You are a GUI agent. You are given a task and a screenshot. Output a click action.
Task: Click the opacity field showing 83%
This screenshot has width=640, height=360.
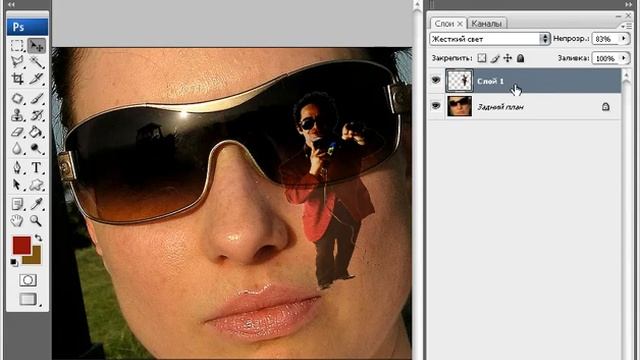coord(605,39)
